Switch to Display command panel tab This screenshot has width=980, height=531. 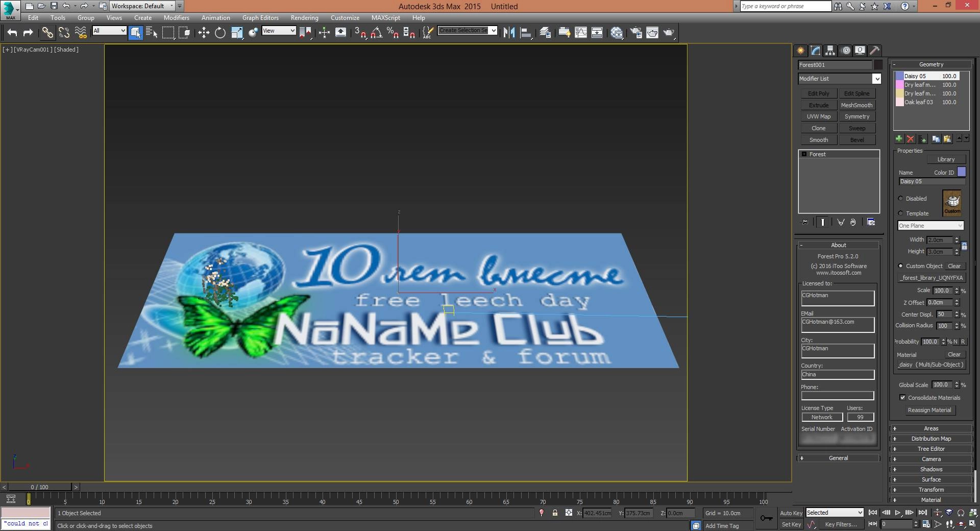click(x=861, y=50)
